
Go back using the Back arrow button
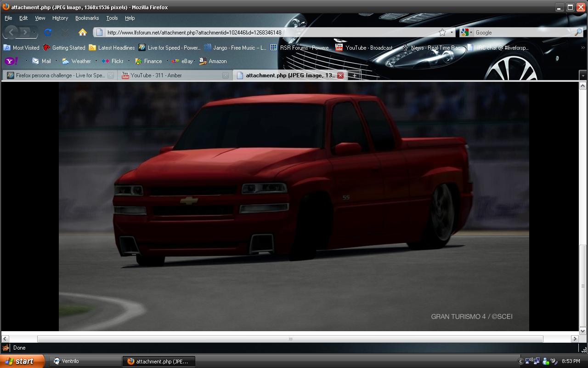tap(11, 32)
